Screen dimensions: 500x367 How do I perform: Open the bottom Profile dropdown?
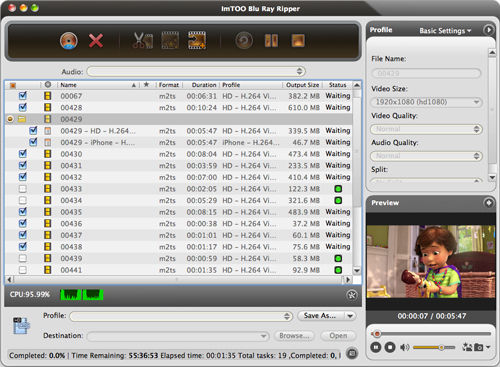pyautogui.click(x=181, y=316)
